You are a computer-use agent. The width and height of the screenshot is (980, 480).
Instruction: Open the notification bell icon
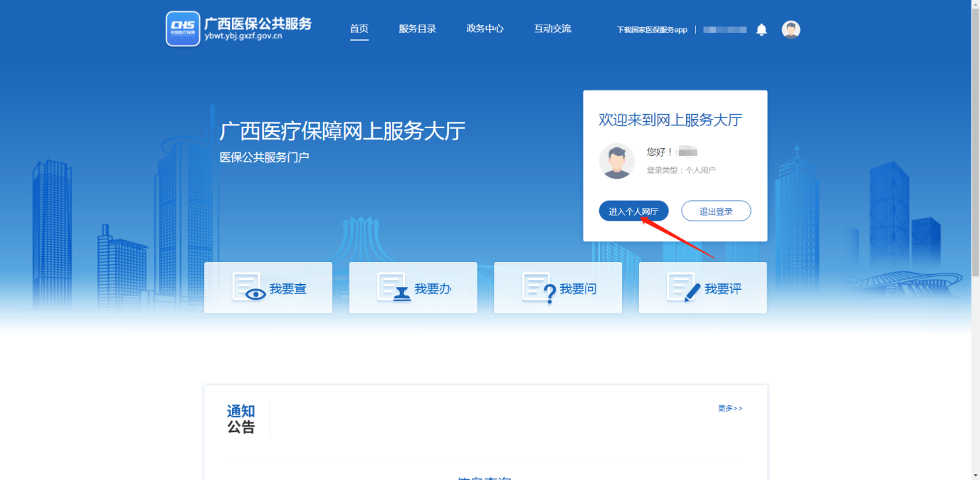[762, 29]
